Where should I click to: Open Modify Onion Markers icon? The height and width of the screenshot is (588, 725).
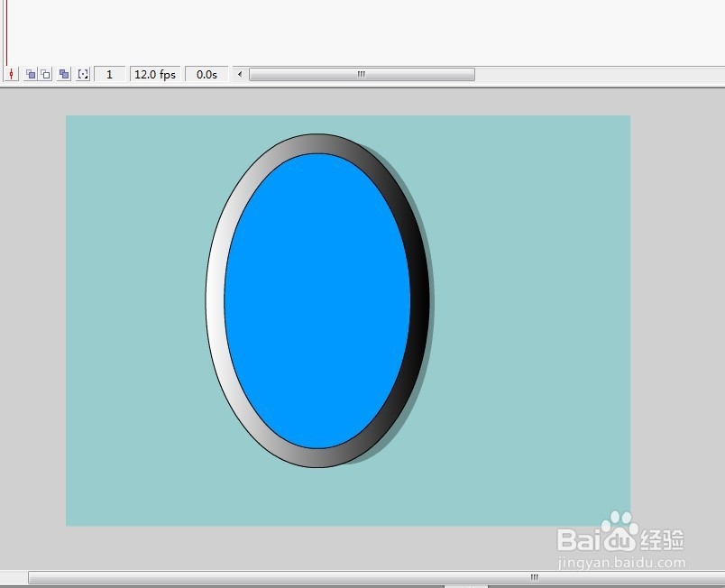[83, 74]
